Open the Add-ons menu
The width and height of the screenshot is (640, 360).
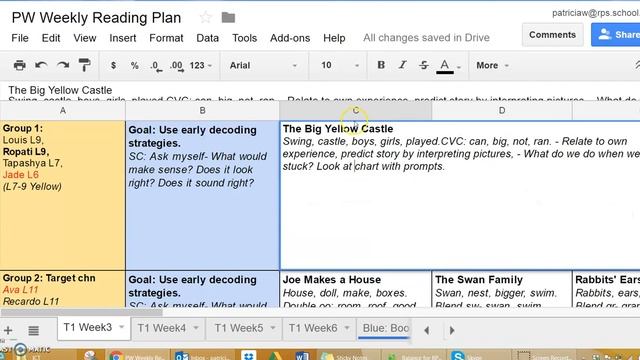[x=290, y=38]
